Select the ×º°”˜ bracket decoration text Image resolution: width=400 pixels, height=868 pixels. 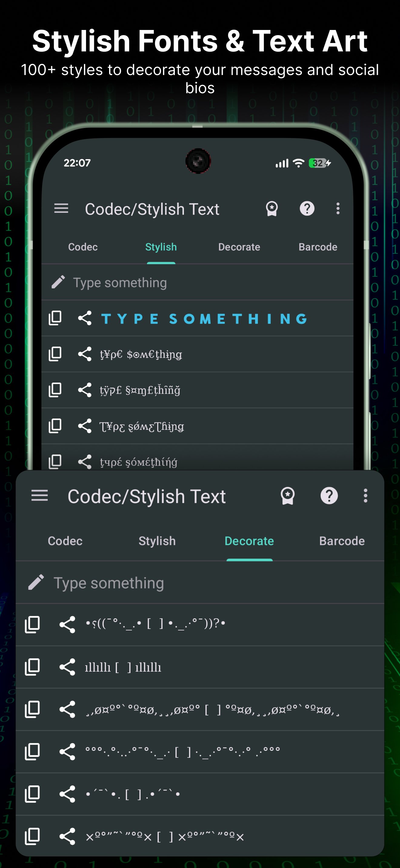coord(165,836)
